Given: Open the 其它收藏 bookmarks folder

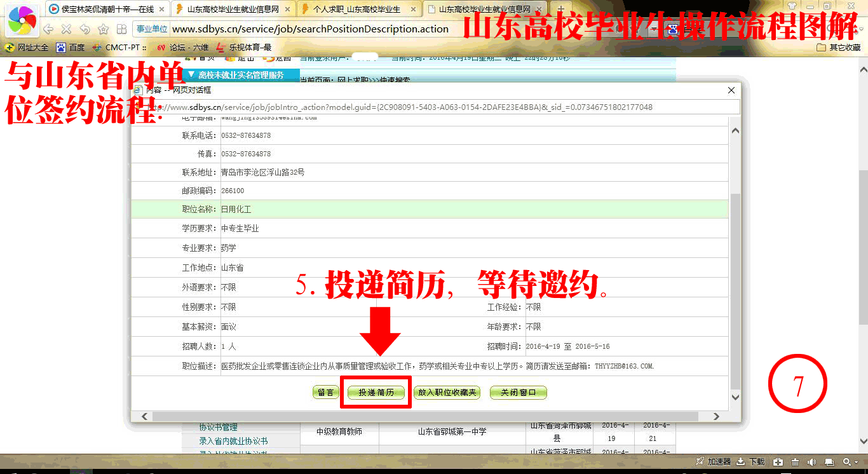Looking at the screenshot, I should 839,47.
